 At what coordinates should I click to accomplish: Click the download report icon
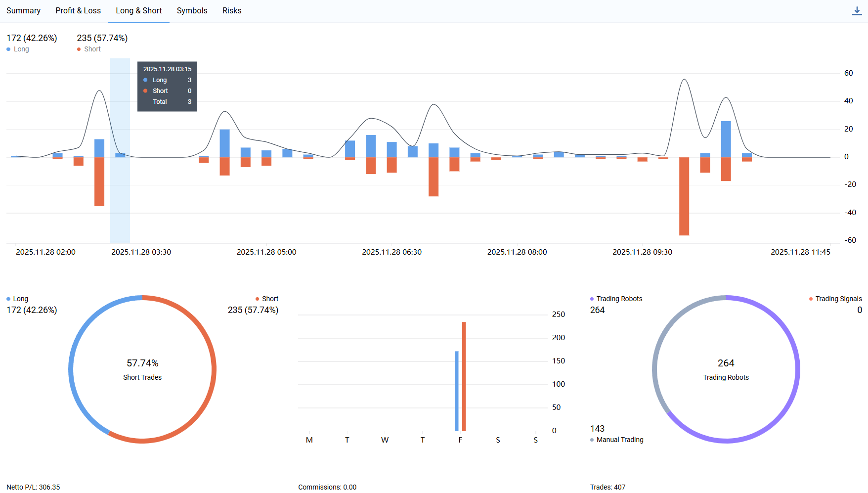point(857,11)
